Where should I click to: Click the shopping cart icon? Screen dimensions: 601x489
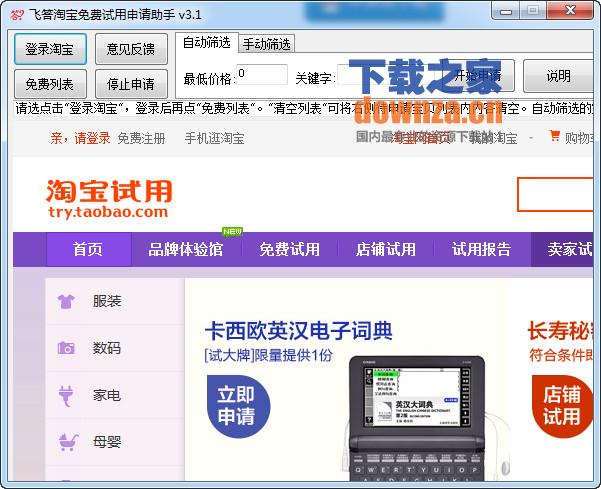(x=554, y=136)
